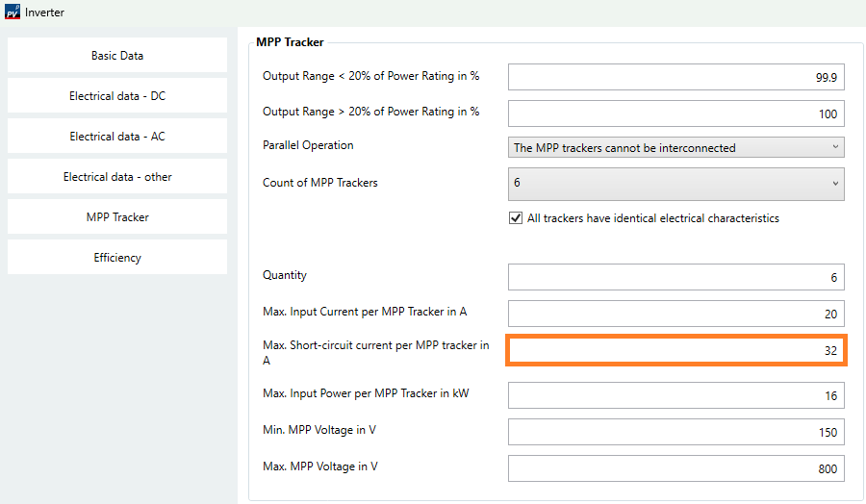Open Electrical data - AC section
Image resolution: width=866 pixels, height=504 pixels.
(117, 137)
